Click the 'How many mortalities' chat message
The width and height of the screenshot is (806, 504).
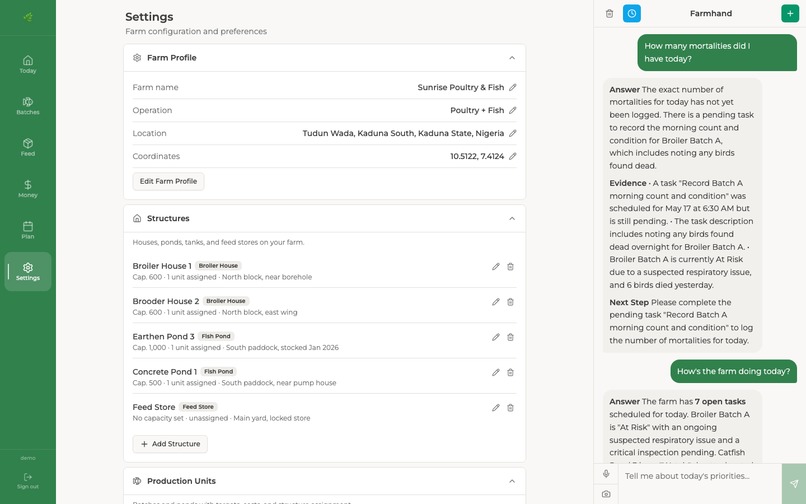[717, 52]
